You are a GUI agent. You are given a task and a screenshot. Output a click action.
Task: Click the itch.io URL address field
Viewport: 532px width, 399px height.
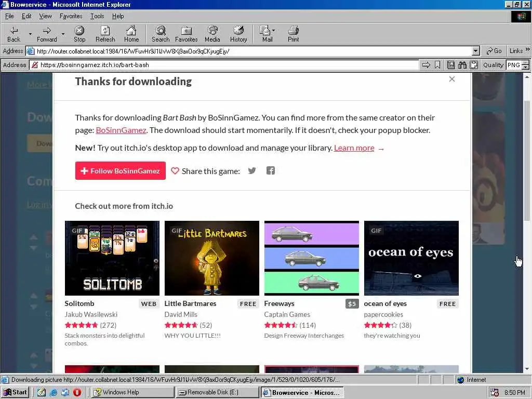[224, 65]
